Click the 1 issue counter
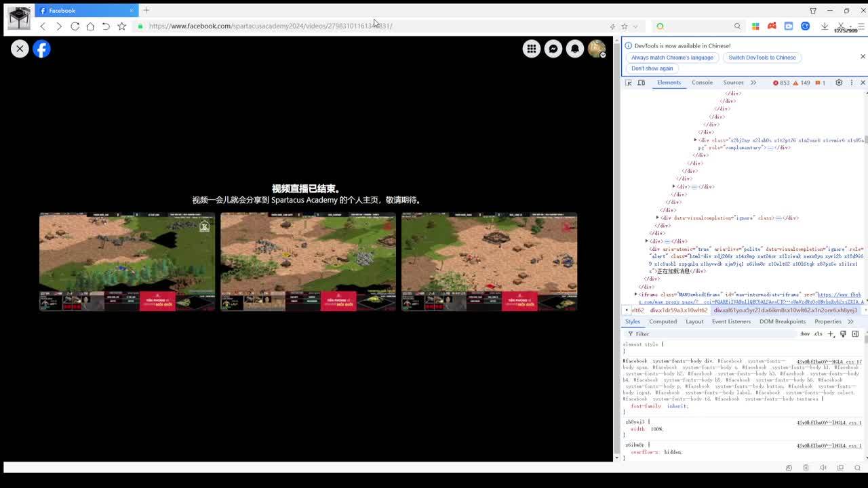The image size is (868, 488). click(820, 83)
